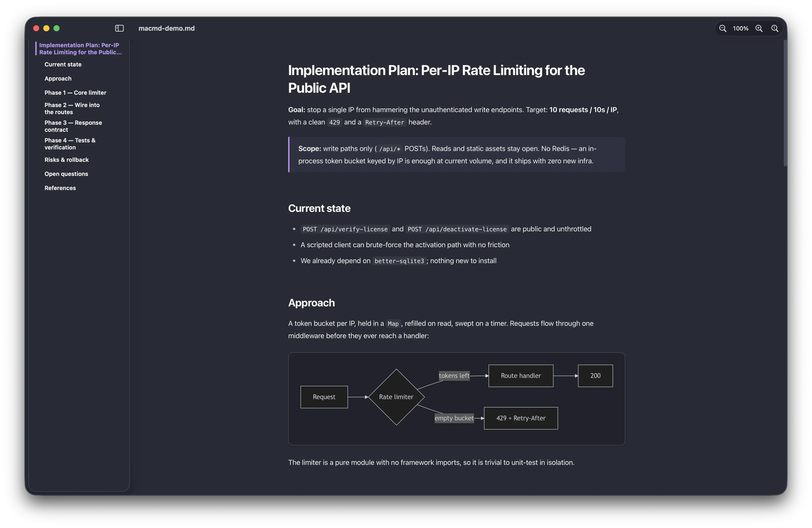Navigate to Phase 2 — Wire into the routes
Screen dimensions: 812x528
tap(72, 109)
